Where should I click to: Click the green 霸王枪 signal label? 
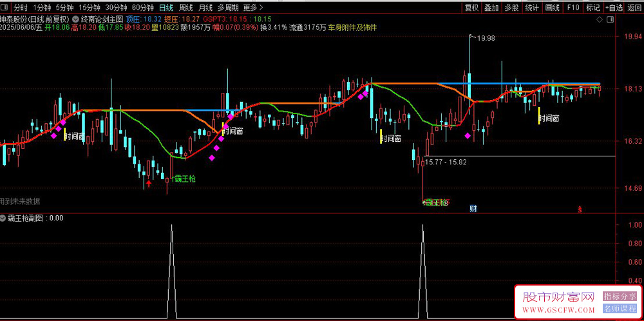(x=185, y=179)
